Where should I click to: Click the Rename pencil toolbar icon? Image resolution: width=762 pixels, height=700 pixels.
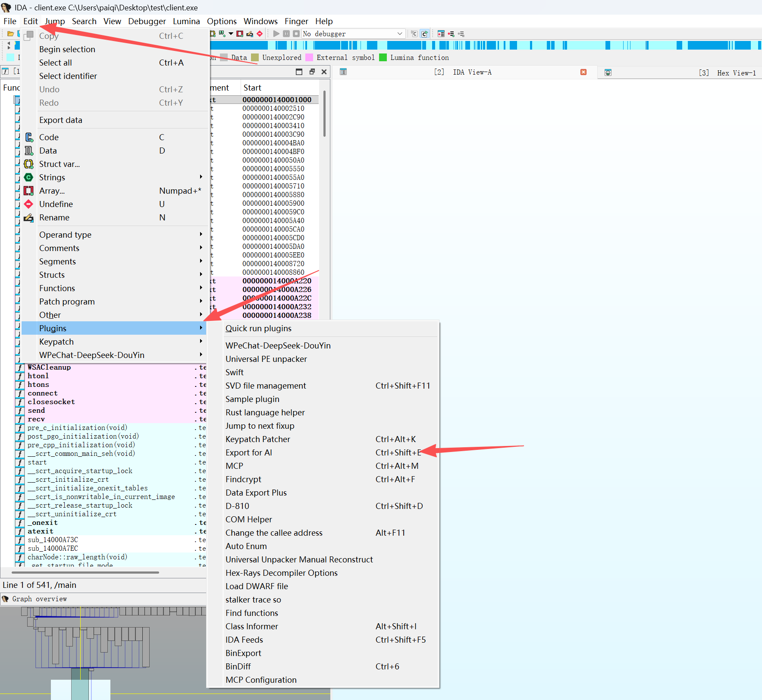click(x=250, y=34)
